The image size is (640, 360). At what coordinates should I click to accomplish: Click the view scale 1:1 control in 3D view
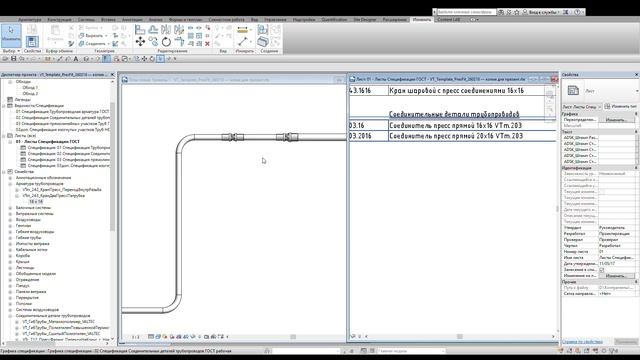click(136, 337)
